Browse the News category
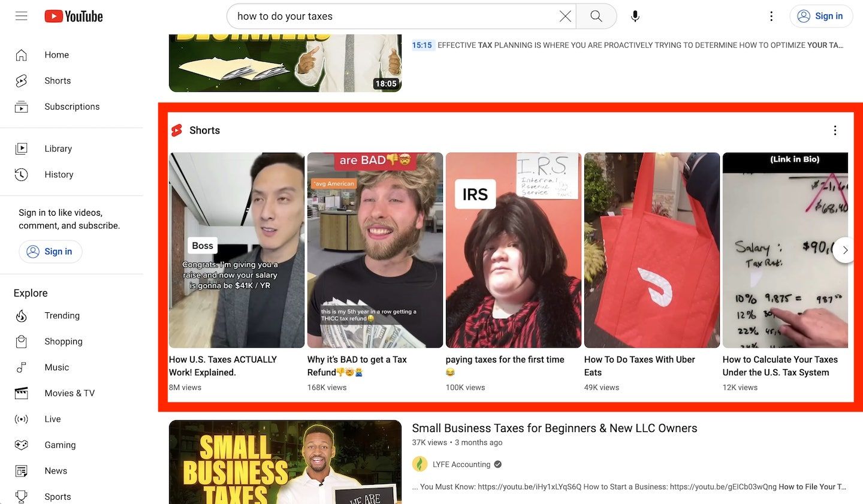The height and width of the screenshot is (504, 863). (56, 470)
